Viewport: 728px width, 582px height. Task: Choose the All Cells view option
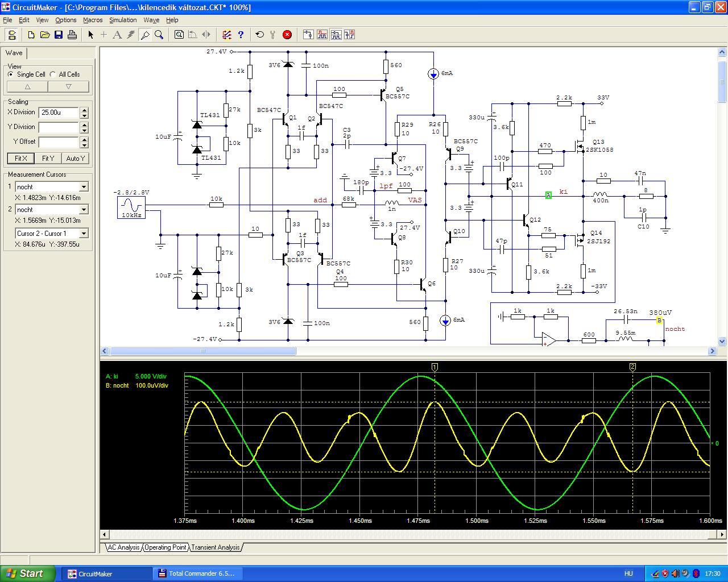click(53, 74)
